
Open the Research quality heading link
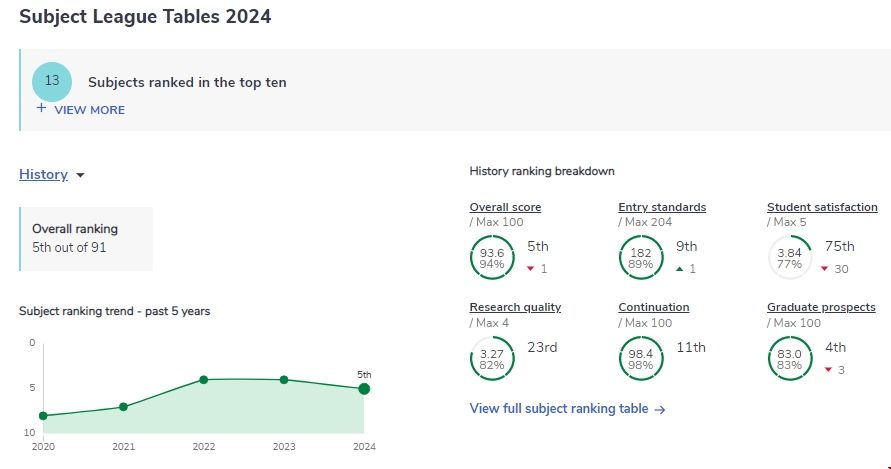[x=515, y=308]
